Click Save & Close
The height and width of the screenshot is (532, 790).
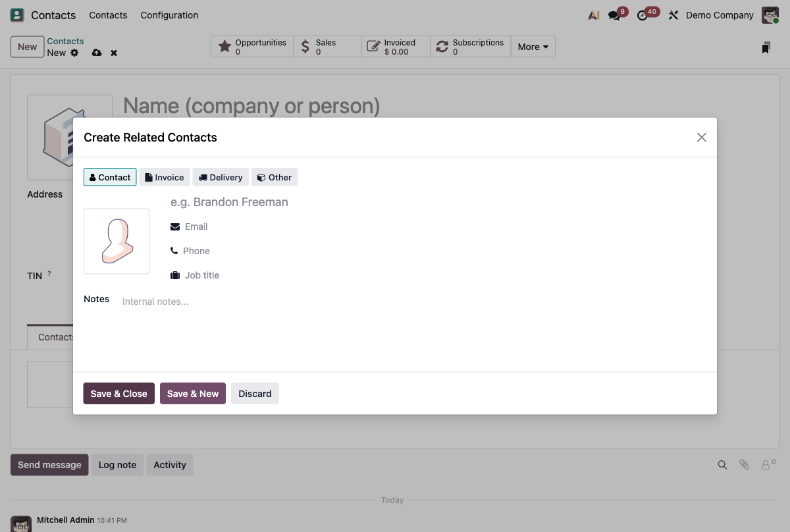pyautogui.click(x=119, y=394)
